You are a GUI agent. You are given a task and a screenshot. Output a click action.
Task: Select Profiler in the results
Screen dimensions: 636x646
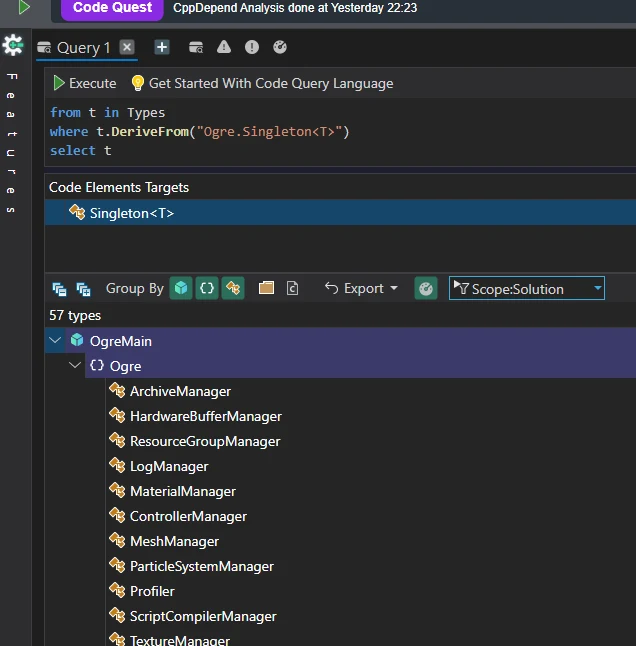coord(152,592)
